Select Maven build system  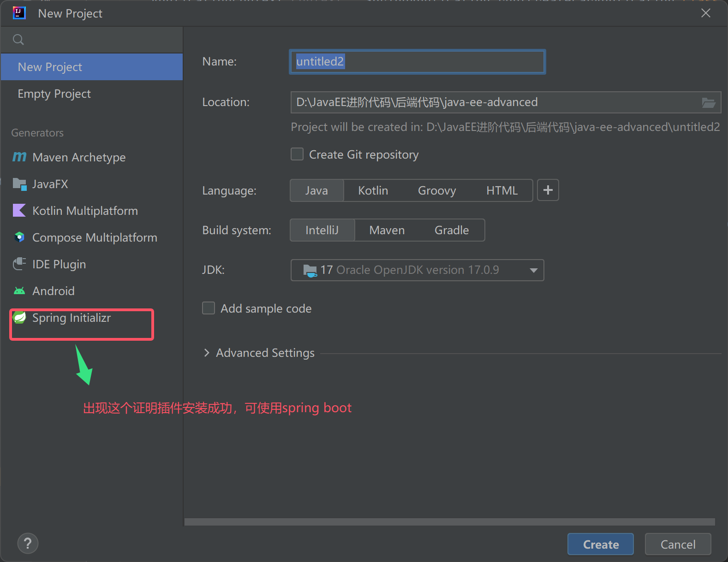coord(387,230)
